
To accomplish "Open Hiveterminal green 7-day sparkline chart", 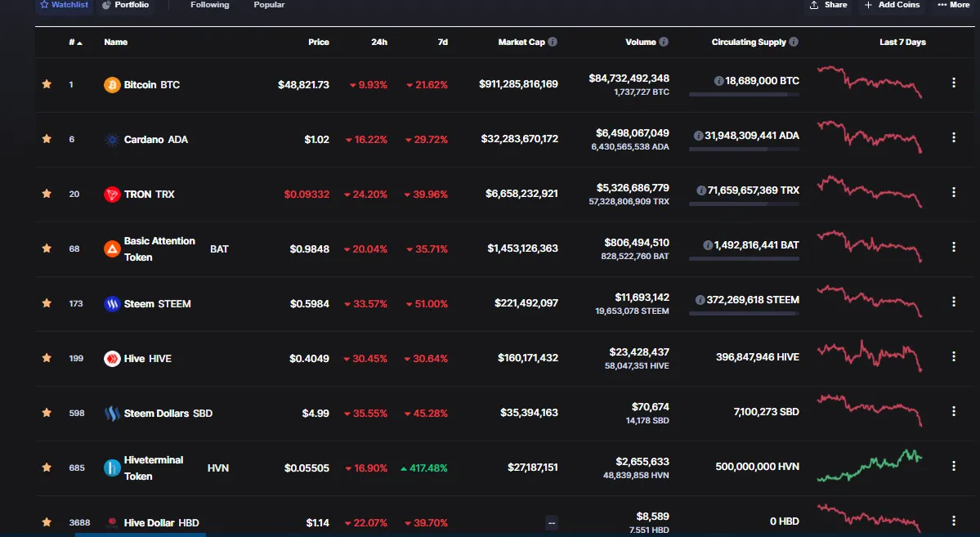I will coord(870,466).
